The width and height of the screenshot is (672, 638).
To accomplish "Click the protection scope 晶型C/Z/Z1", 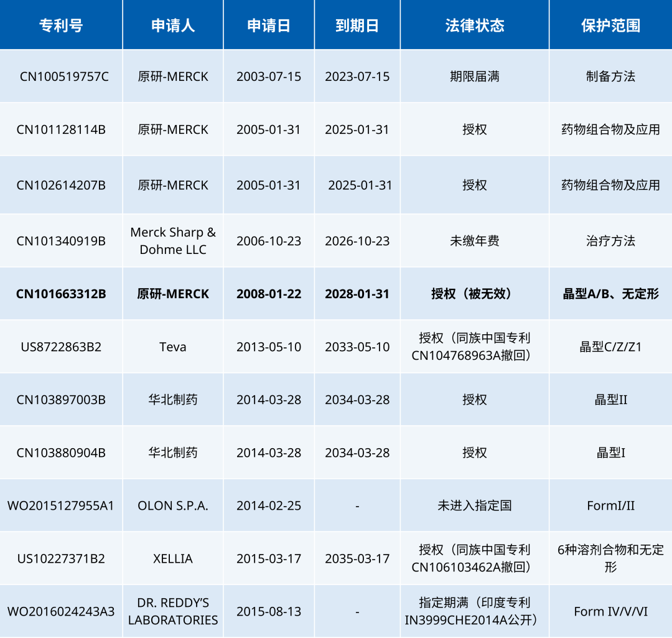I will point(611,347).
